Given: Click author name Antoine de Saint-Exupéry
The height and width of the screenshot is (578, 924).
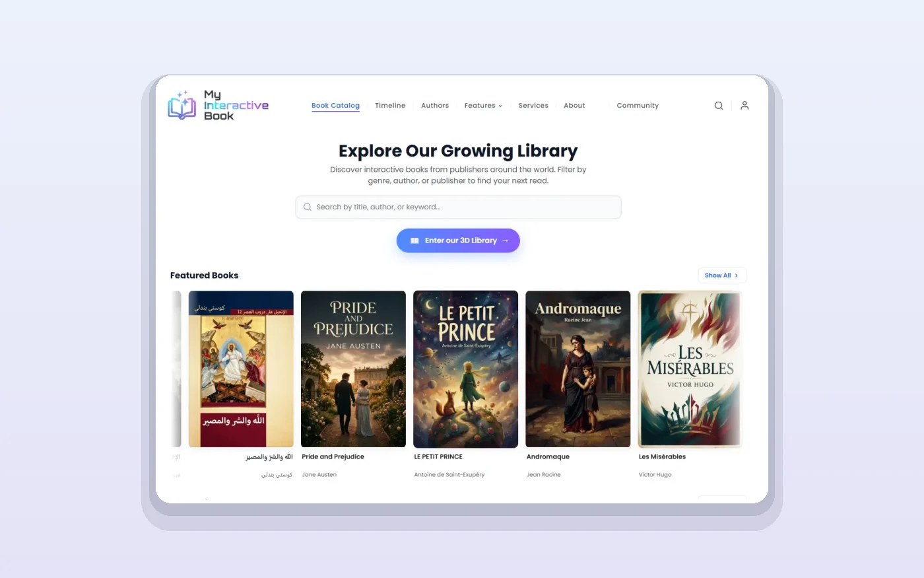Looking at the screenshot, I should (x=449, y=474).
